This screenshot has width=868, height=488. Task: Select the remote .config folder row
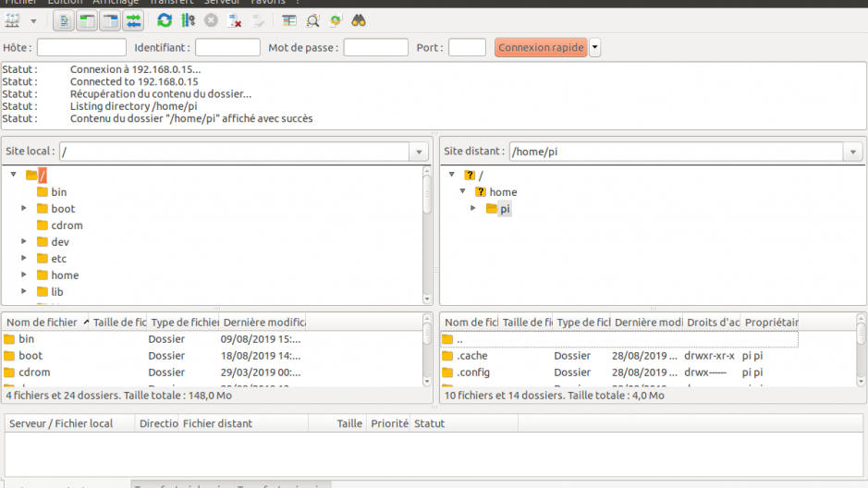click(x=619, y=372)
